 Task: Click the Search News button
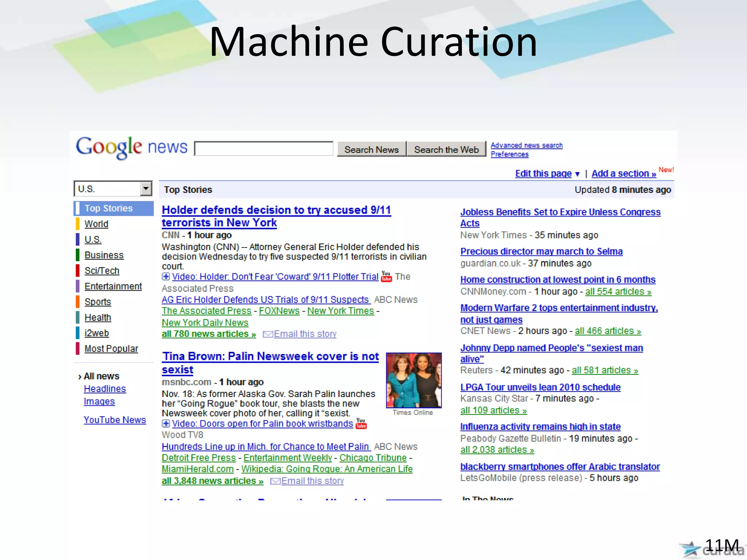[x=372, y=149]
